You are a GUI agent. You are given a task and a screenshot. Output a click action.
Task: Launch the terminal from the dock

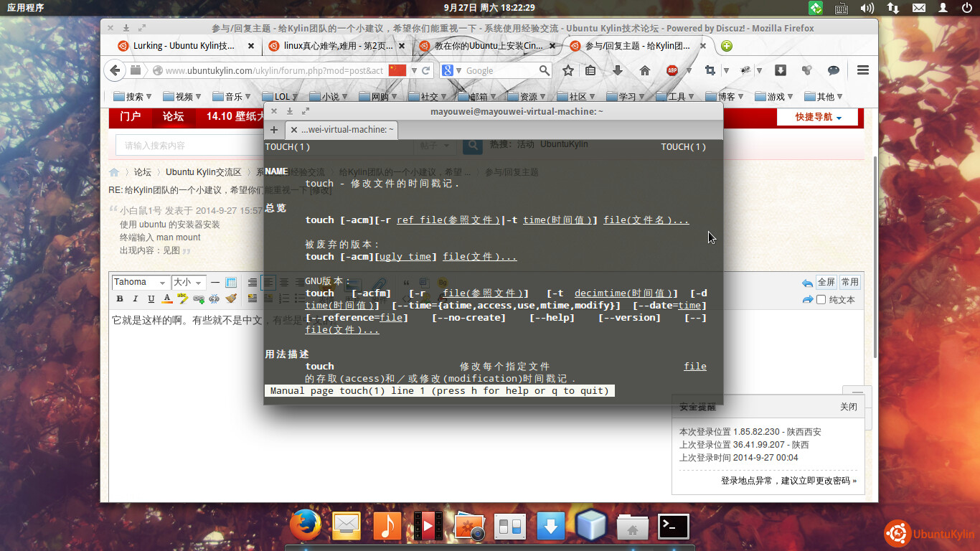(x=673, y=527)
